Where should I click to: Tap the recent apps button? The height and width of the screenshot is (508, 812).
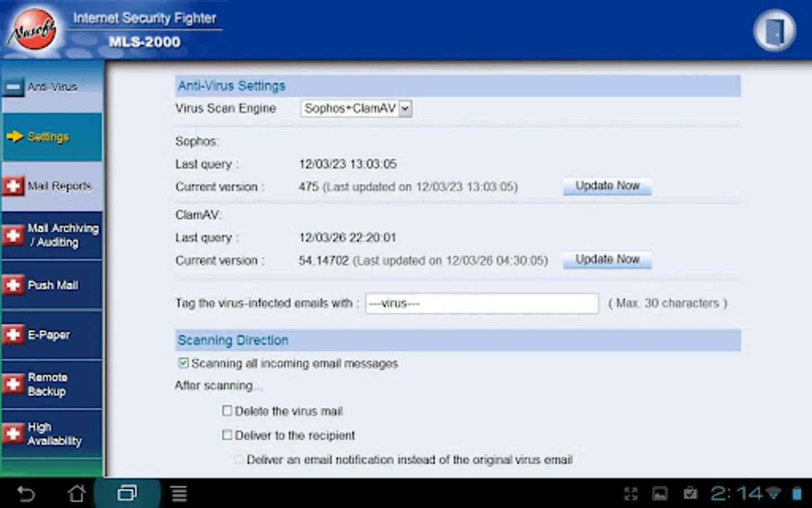click(x=127, y=494)
